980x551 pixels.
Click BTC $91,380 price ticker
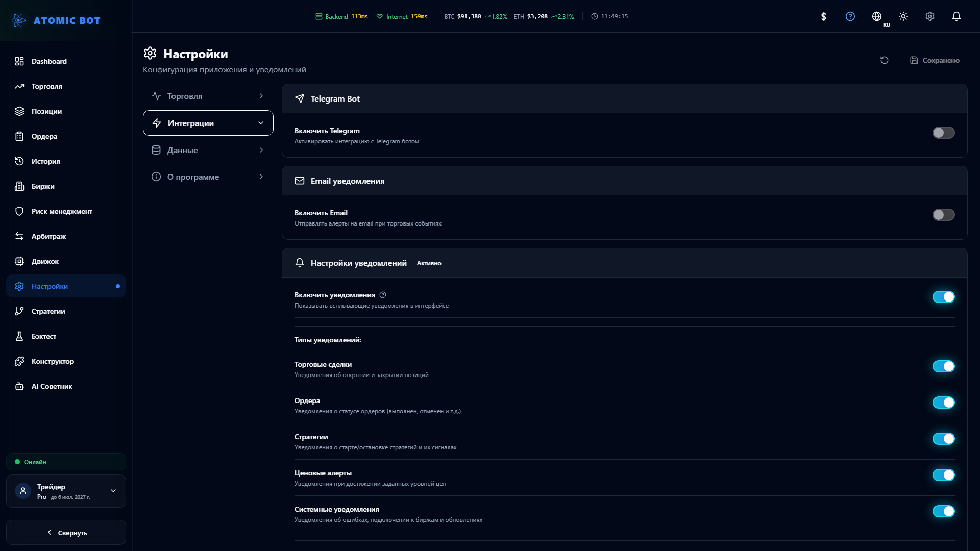point(476,16)
